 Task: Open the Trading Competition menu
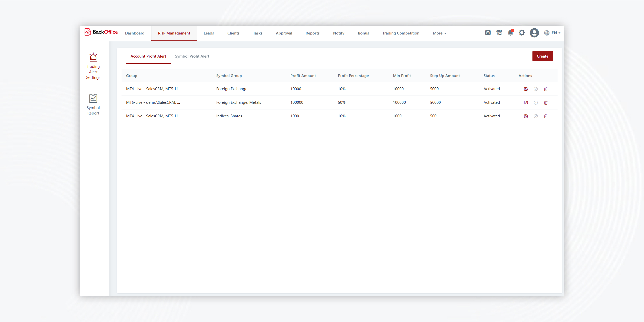click(x=401, y=33)
